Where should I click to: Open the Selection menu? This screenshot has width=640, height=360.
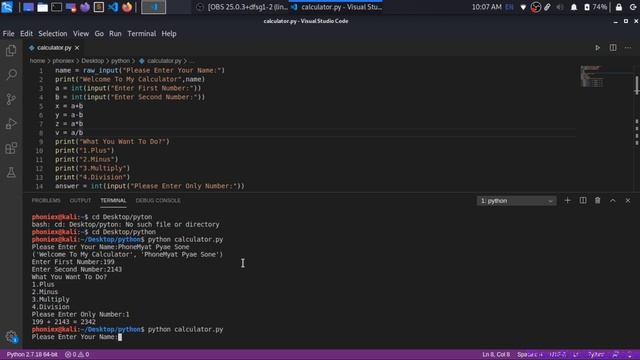(53, 33)
